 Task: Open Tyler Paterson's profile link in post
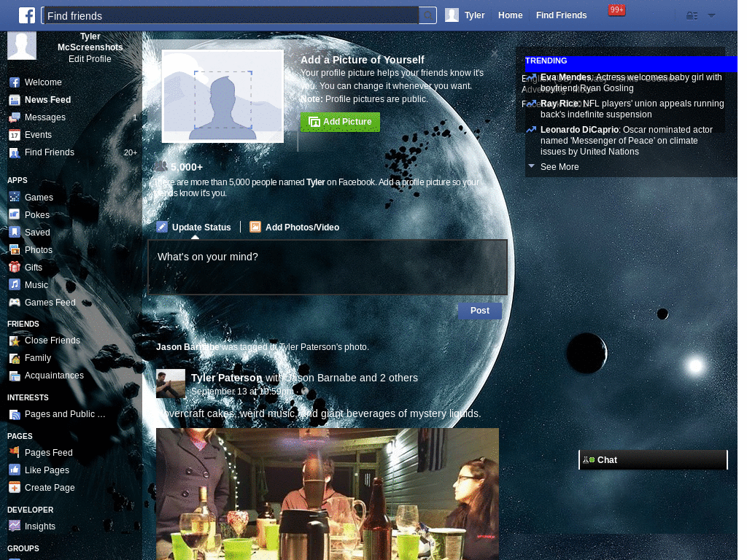tap(226, 378)
